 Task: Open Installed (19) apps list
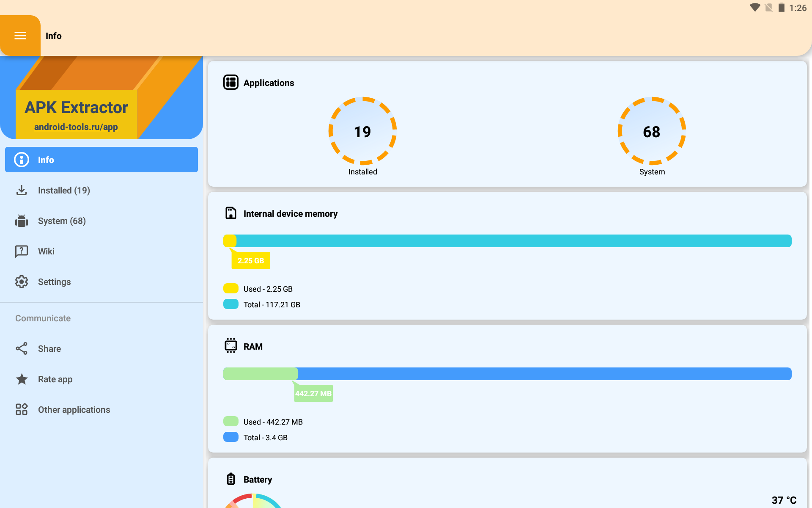[101, 190]
